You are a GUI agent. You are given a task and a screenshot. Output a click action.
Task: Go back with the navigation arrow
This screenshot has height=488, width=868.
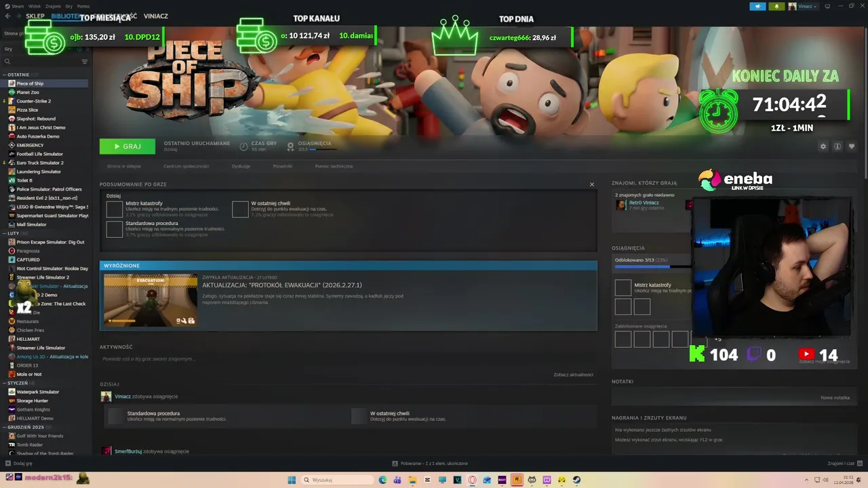coord(8,16)
